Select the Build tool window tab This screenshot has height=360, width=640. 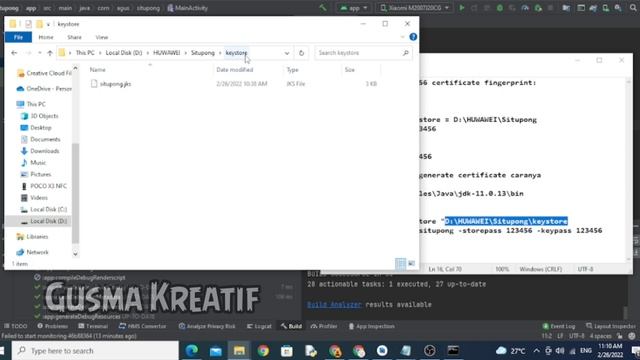291,326
